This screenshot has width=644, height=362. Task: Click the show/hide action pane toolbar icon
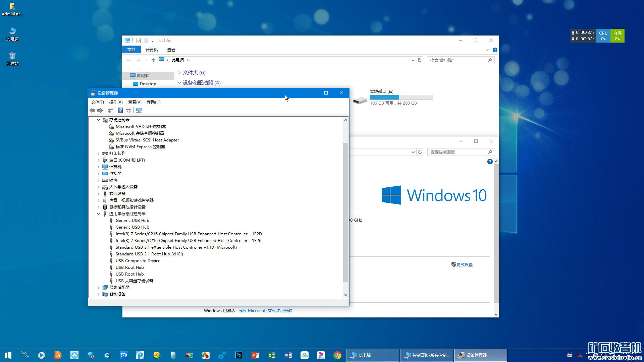tap(128, 111)
